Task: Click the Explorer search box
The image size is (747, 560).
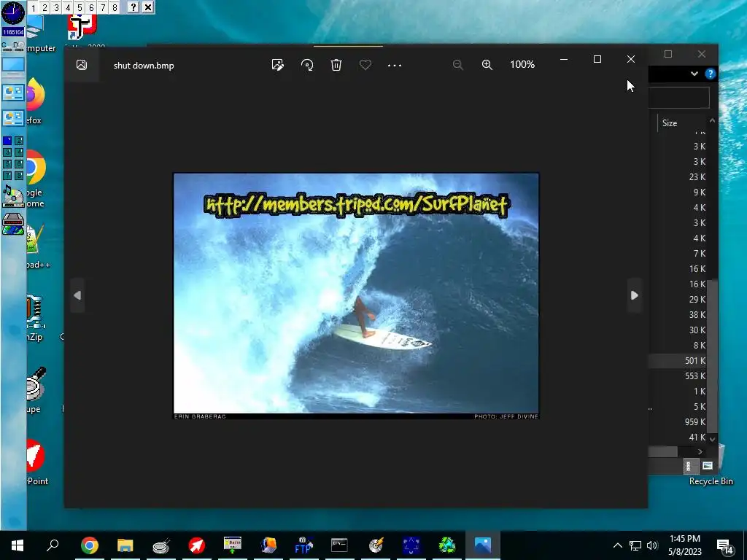Action: pos(679,98)
